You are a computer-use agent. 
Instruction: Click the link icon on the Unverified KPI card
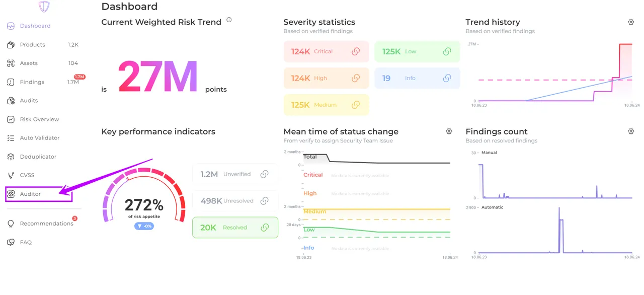(264, 174)
